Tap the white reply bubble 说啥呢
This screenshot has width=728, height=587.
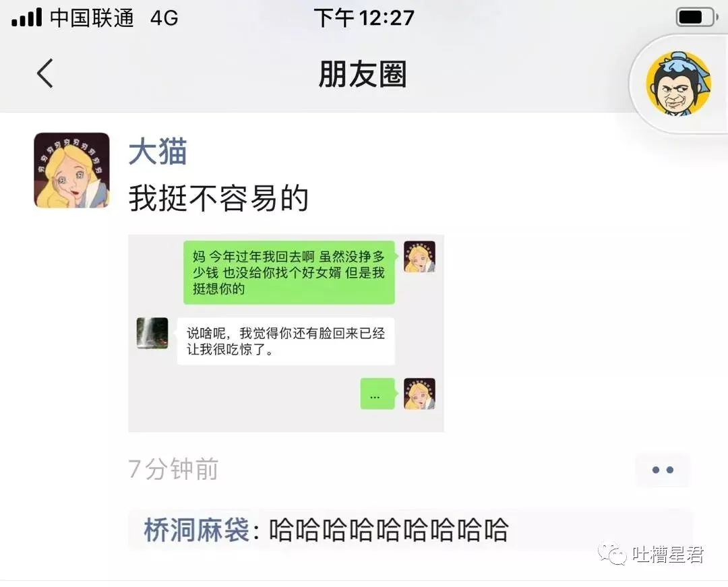(x=286, y=341)
